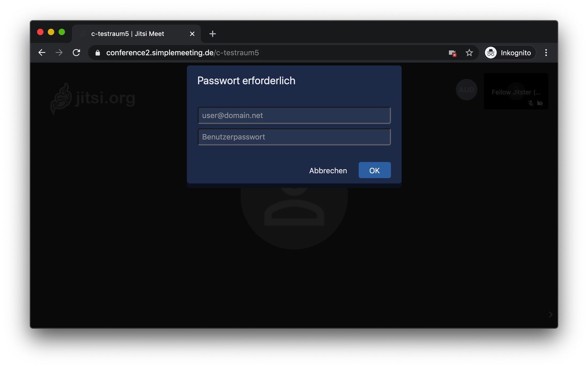Viewport: 588px width, 368px height.
Task: Click the AUD avatar circle
Action: click(466, 90)
